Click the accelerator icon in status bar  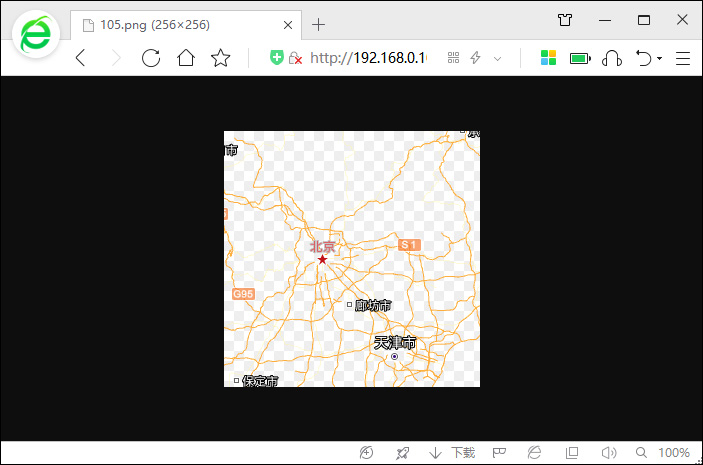point(366,453)
